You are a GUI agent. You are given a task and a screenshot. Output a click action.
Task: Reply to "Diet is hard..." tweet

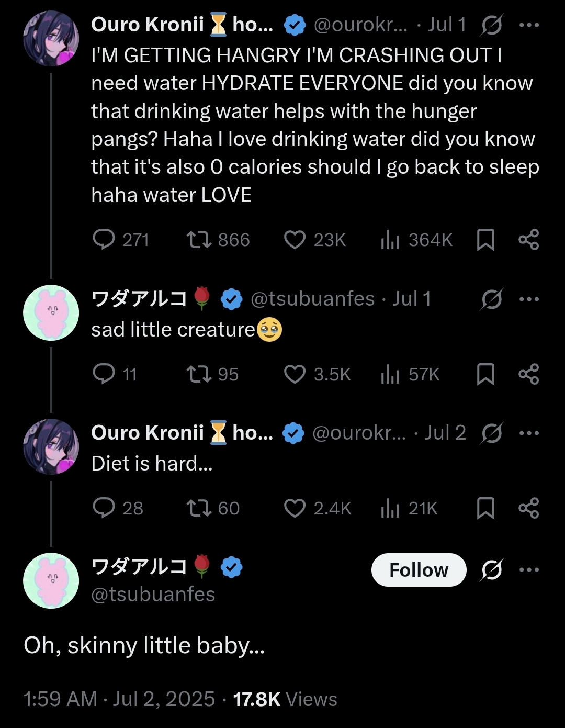tap(104, 508)
